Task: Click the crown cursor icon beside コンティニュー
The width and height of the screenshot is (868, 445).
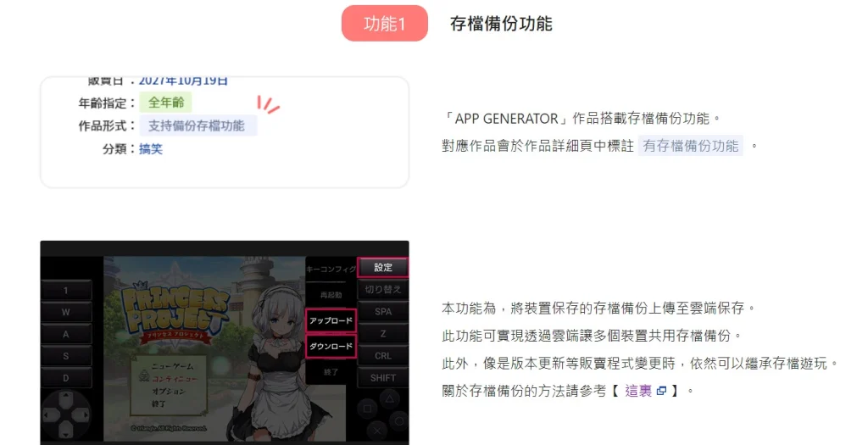Action: tap(143, 377)
